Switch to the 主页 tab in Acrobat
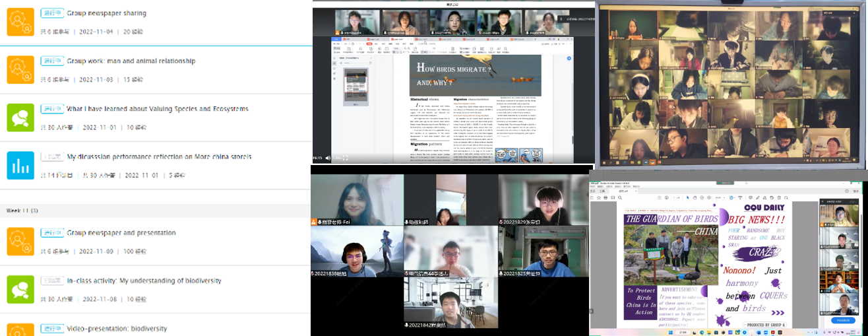 (x=592, y=191)
